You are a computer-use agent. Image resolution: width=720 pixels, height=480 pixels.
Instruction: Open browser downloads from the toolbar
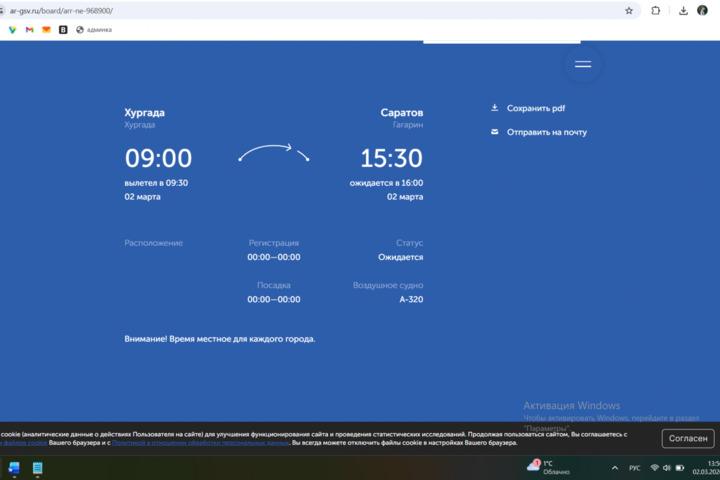coord(683,11)
